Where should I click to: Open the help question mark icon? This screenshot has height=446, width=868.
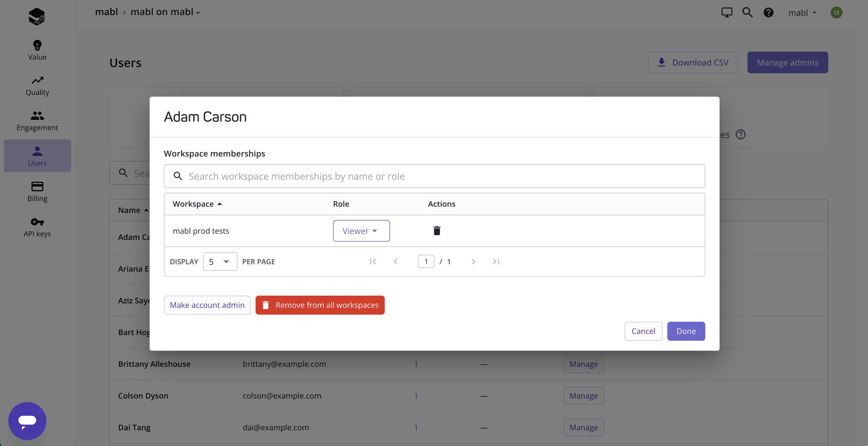(768, 12)
